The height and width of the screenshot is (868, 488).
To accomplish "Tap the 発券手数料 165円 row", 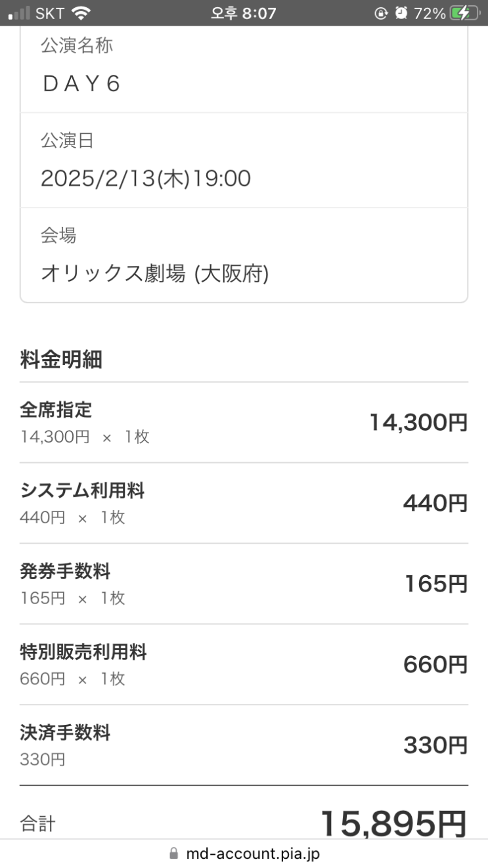I will [244, 584].
